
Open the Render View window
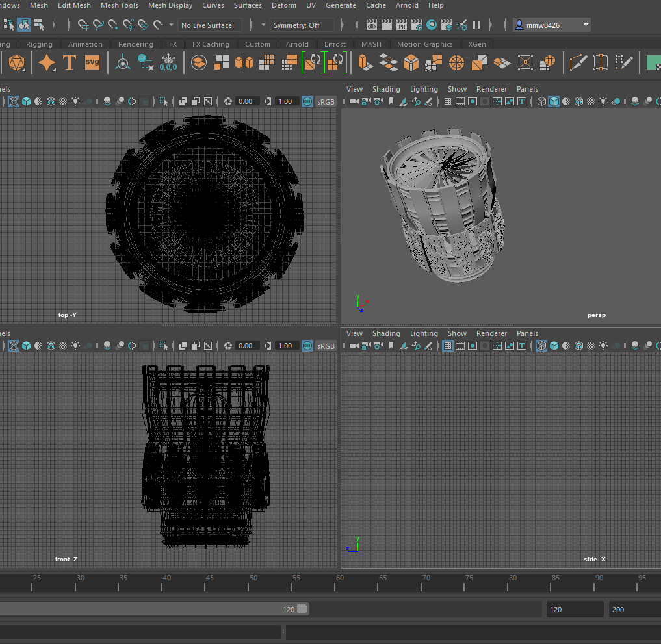[372, 25]
